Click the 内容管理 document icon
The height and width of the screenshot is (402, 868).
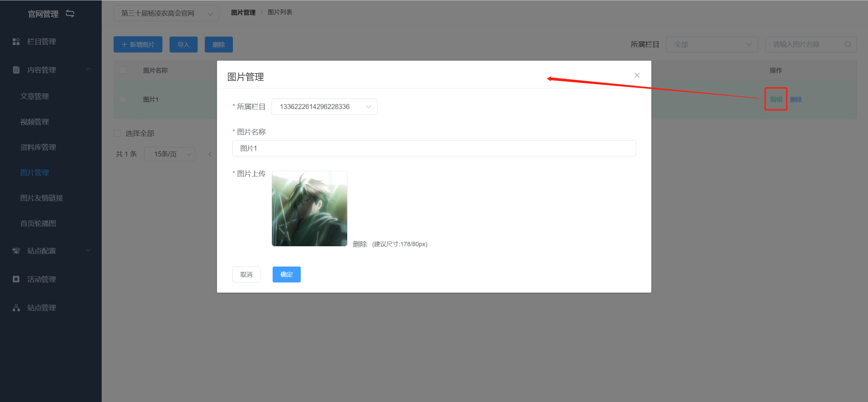[16, 70]
